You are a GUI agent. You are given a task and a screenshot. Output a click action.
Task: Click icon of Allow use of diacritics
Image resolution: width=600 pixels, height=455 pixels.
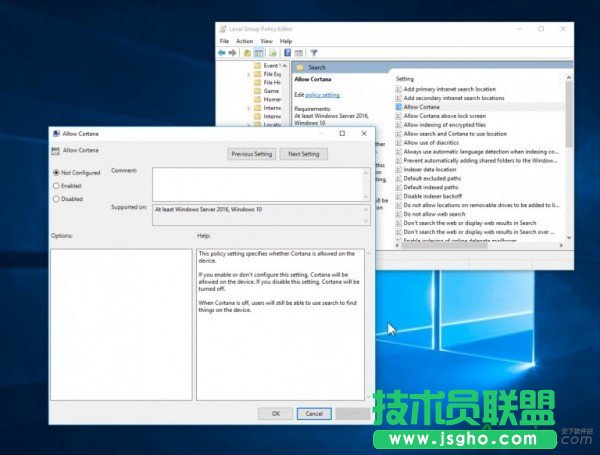coord(399,142)
